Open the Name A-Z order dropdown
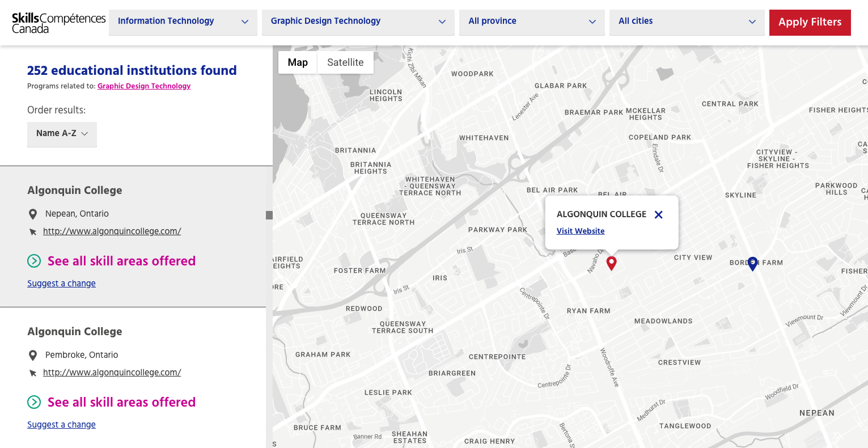Image resolution: width=868 pixels, height=448 pixels. pos(62,134)
